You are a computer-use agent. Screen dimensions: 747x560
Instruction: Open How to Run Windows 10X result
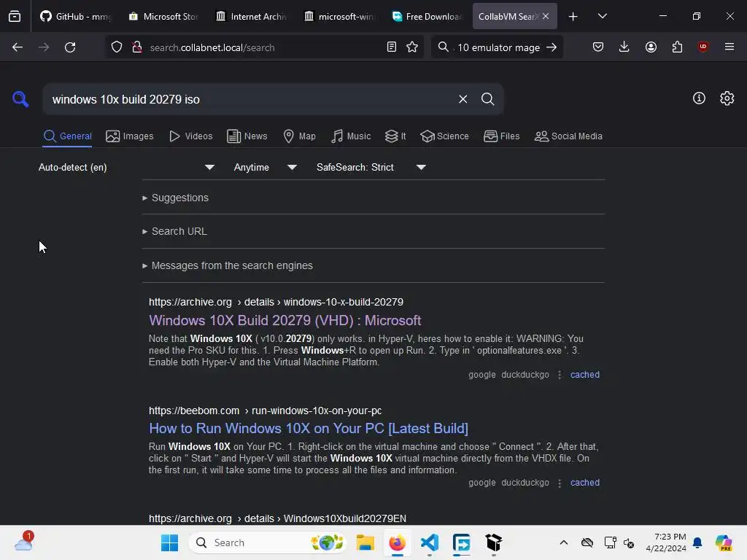[309, 429]
